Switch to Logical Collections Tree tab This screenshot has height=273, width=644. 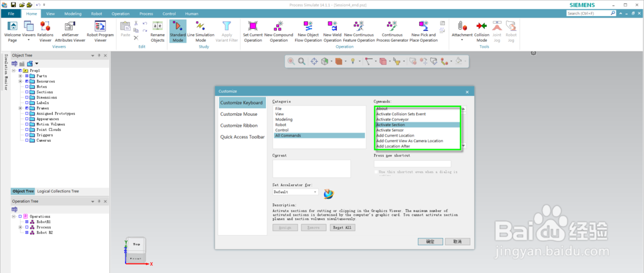tap(58, 191)
